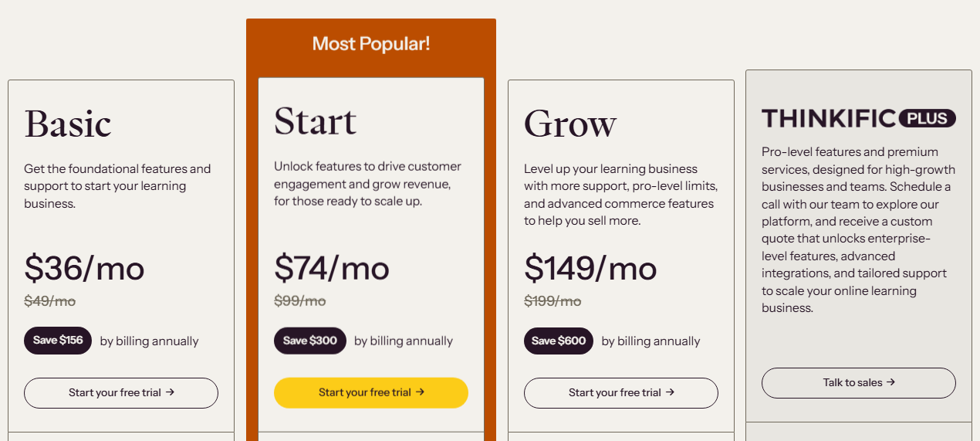
Task: Select the Grow plan heading
Action: coord(570,124)
